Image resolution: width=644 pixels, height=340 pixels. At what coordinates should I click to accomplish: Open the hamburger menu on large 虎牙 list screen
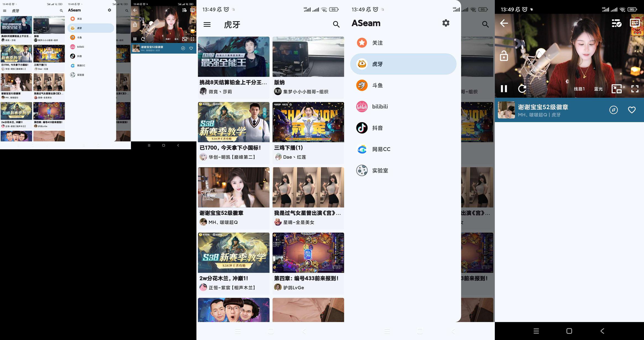click(207, 25)
